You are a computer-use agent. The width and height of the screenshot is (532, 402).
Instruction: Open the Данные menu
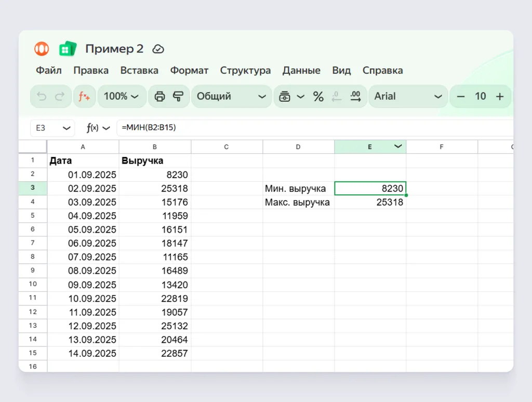click(301, 71)
